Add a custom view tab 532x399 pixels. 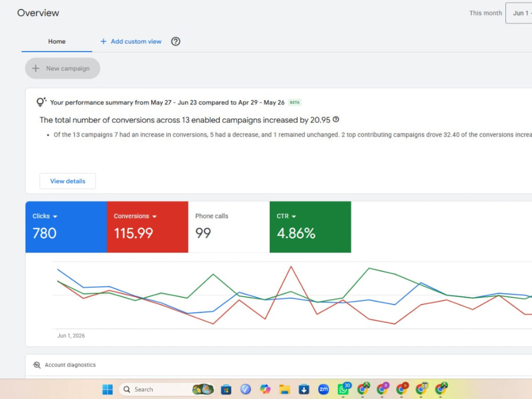coord(131,41)
